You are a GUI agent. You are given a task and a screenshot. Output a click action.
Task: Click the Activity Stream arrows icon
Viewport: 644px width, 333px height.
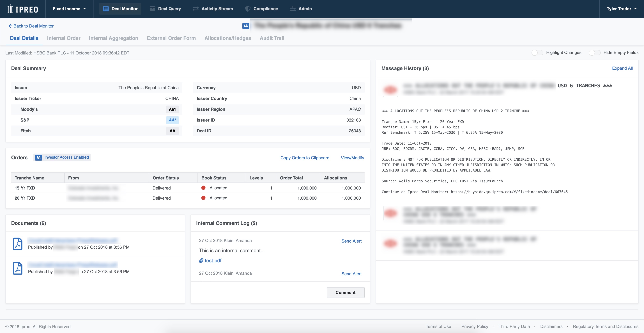coord(196,9)
